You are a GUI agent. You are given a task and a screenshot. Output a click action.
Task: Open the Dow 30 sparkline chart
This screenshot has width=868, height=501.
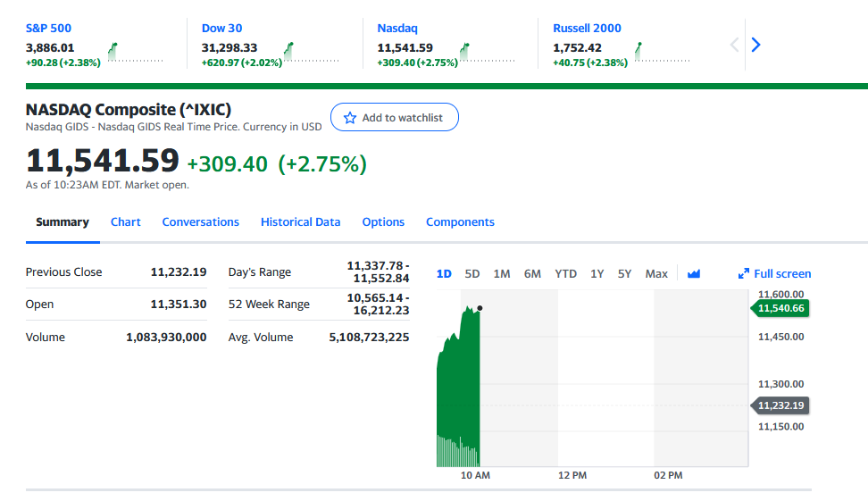(x=311, y=52)
